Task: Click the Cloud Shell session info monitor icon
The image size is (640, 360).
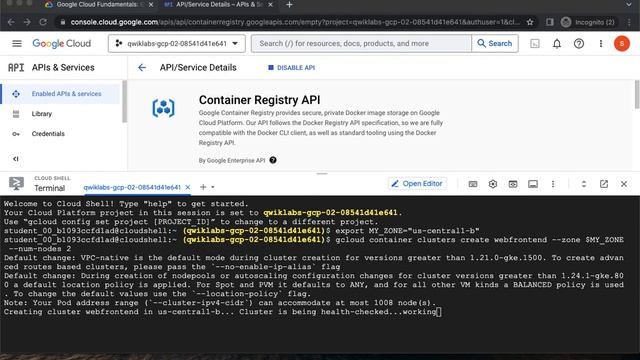Action: [x=533, y=184]
